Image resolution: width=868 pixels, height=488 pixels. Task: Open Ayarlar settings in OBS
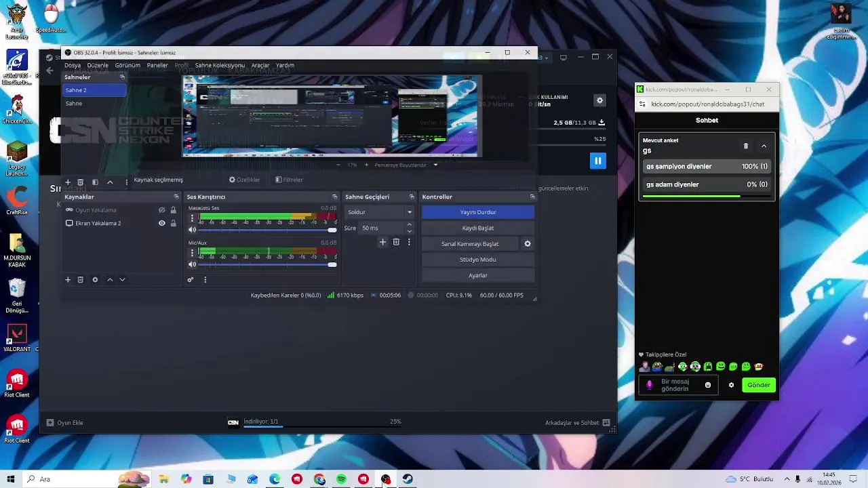click(x=478, y=275)
